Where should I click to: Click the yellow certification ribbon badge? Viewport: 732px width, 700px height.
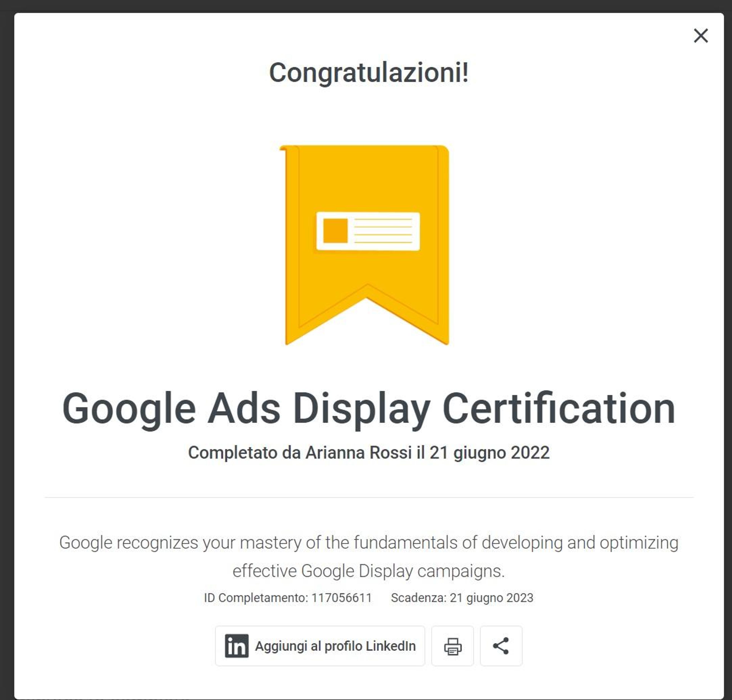tap(365, 245)
